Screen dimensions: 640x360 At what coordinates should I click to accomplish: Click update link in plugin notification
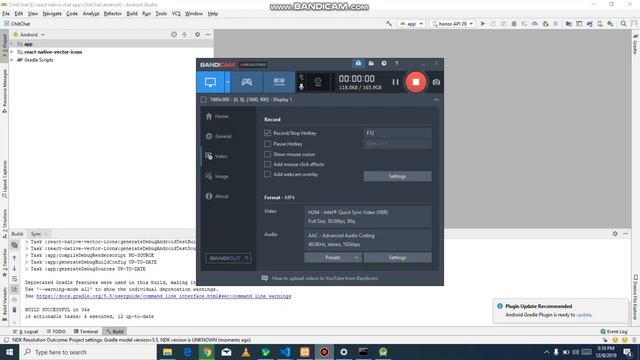coord(584,315)
